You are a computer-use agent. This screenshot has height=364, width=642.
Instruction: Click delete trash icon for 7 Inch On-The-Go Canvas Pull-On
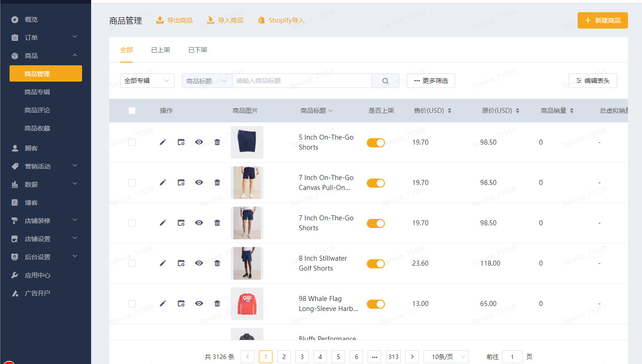(x=217, y=183)
